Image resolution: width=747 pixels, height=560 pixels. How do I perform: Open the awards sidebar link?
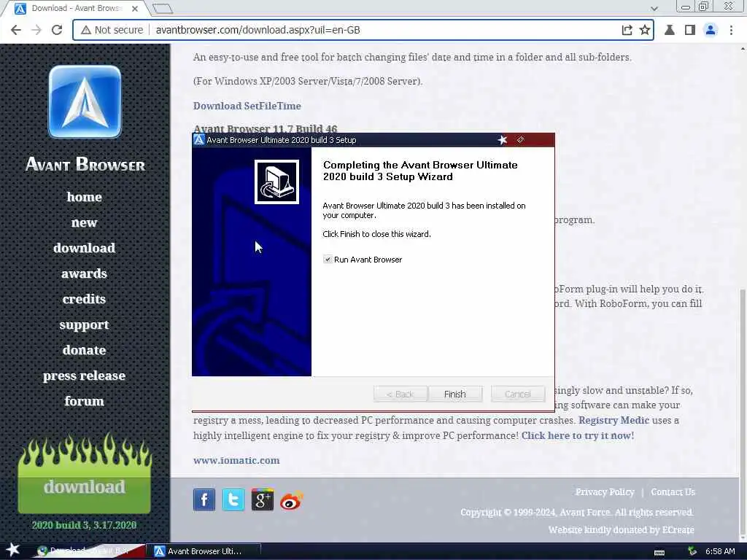click(x=85, y=273)
